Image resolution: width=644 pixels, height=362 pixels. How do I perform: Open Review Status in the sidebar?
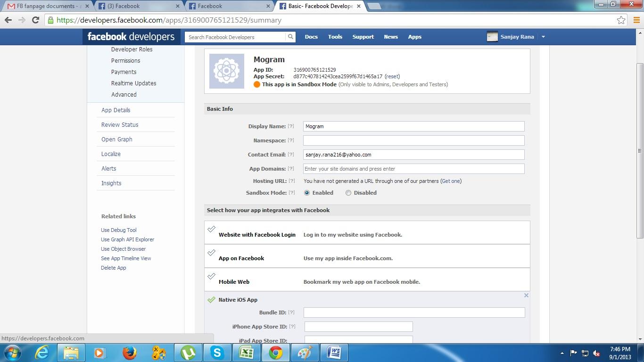pos(120,125)
